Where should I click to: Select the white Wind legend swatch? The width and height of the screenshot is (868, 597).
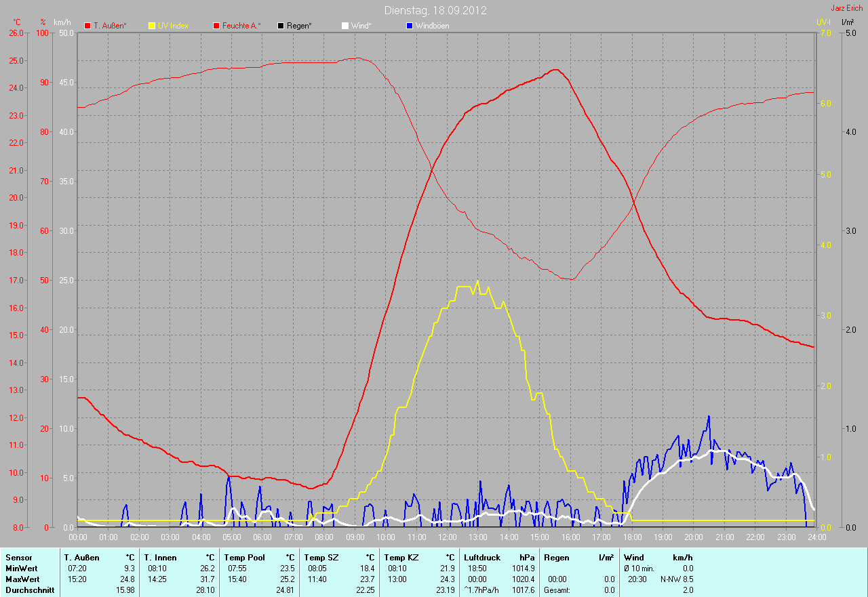pyautogui.click(x=344, y=26)
